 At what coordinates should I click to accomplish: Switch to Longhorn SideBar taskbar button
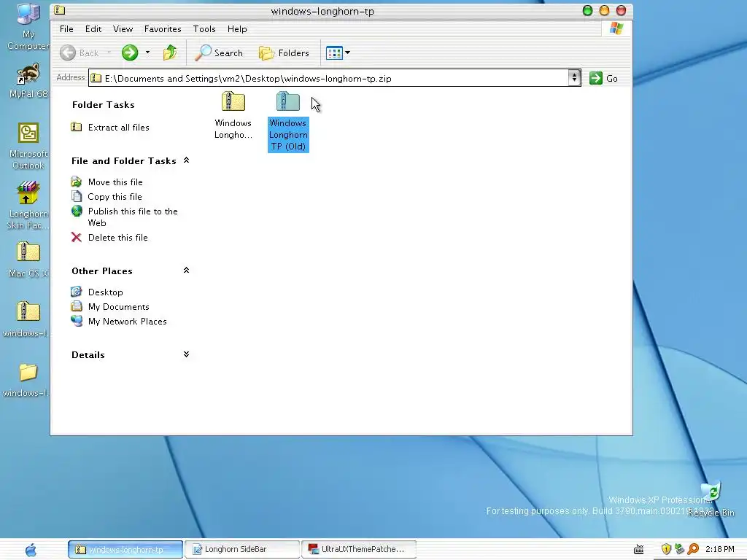pyautogui.click(x=242, y=550)
